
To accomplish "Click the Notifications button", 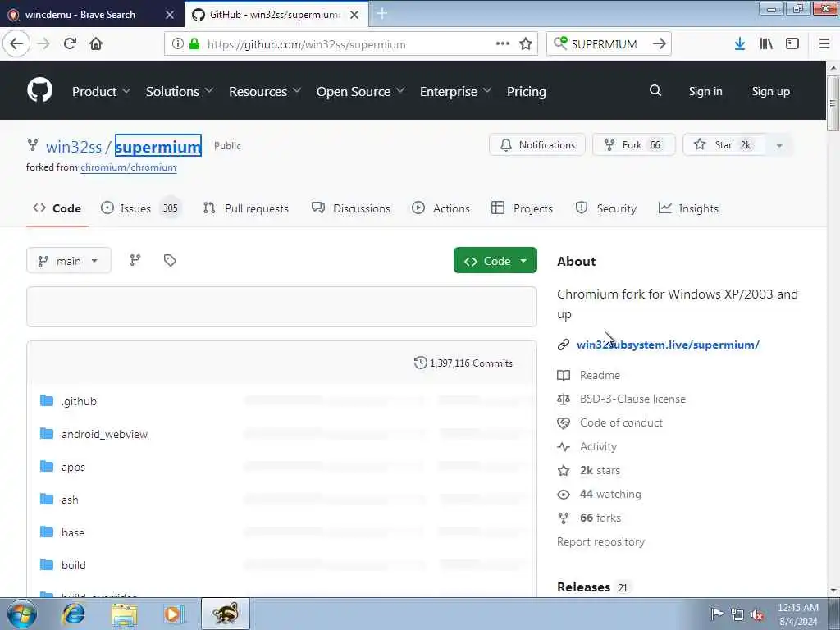I will (537, 145).
